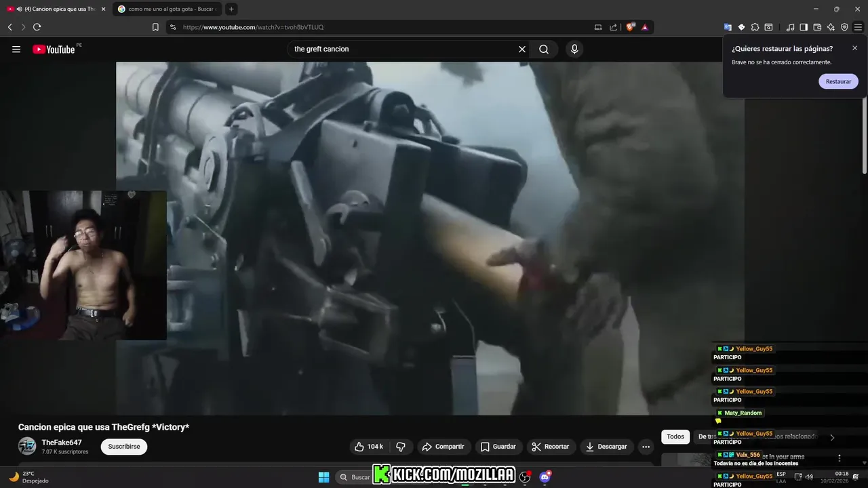This screenshot has height=488, width=868.
Task: Open the Windows Start menu
Action: pyautogui.click(x=323, y=477)
